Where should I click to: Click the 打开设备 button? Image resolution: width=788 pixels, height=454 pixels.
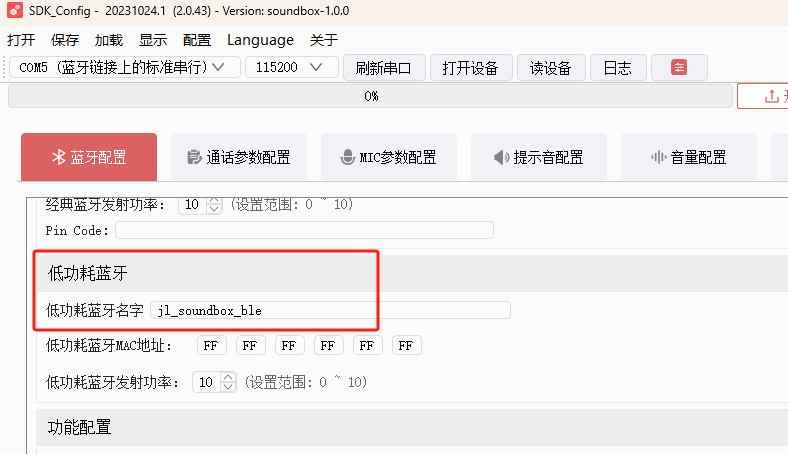click(471, 67)
